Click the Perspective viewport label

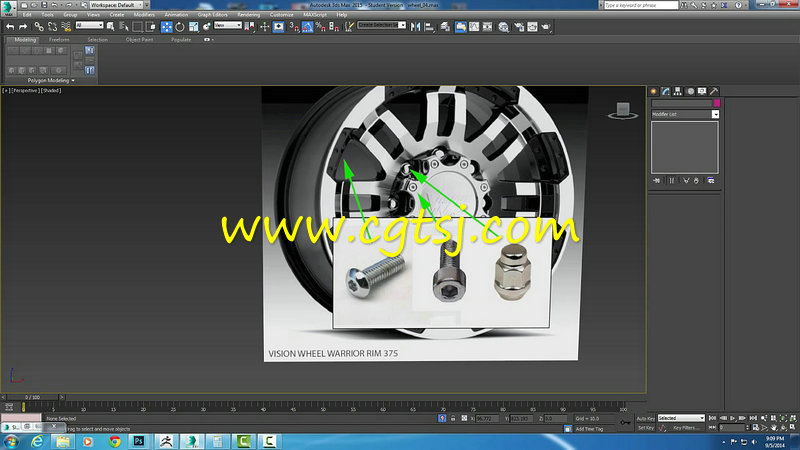click(25, 90)
